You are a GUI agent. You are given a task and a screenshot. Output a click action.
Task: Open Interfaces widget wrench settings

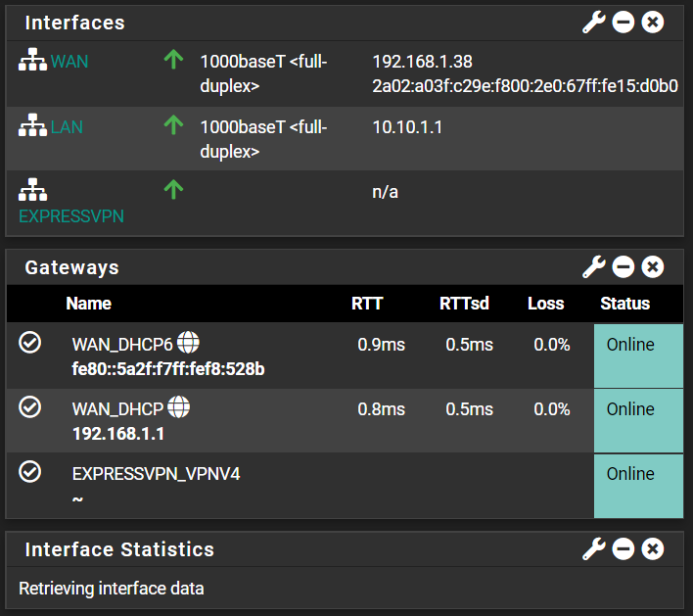click(x=593, y=23)
